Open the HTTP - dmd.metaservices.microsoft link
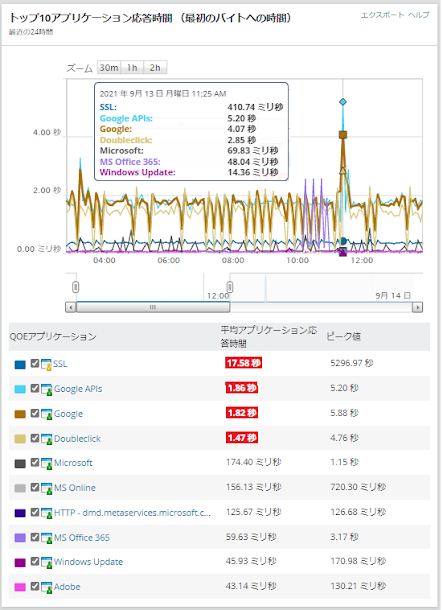 [133, 513]
